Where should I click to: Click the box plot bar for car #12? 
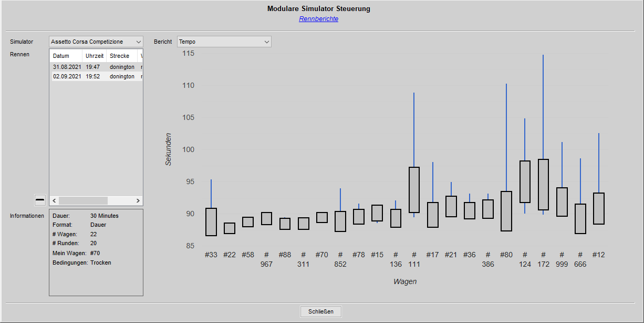pos(598,208)
